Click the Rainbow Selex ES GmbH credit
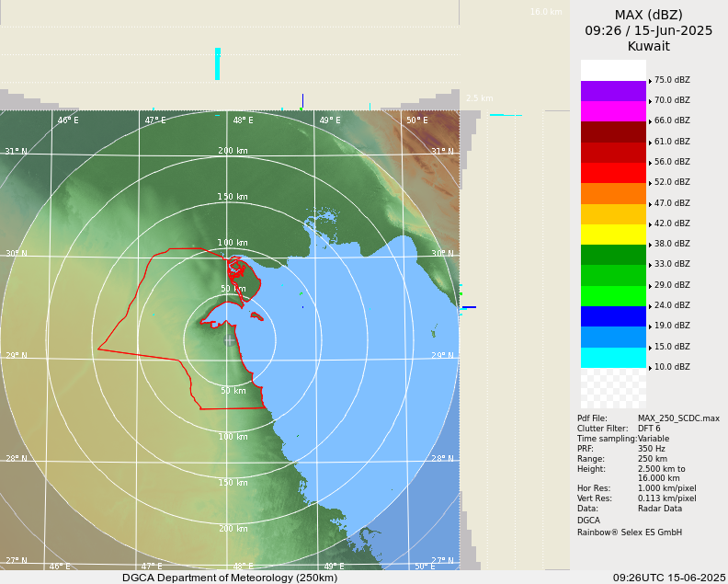 coord(630,532)
